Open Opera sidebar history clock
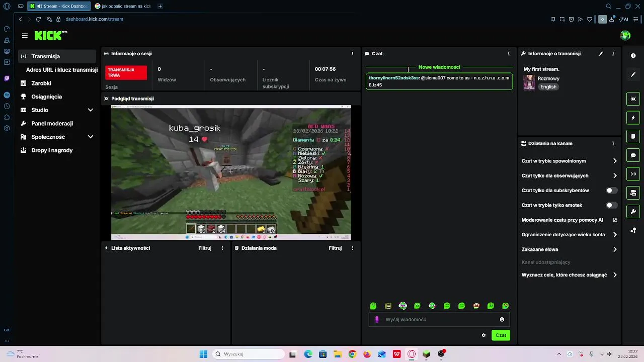The image size is (644, 362). click(7, 106)
